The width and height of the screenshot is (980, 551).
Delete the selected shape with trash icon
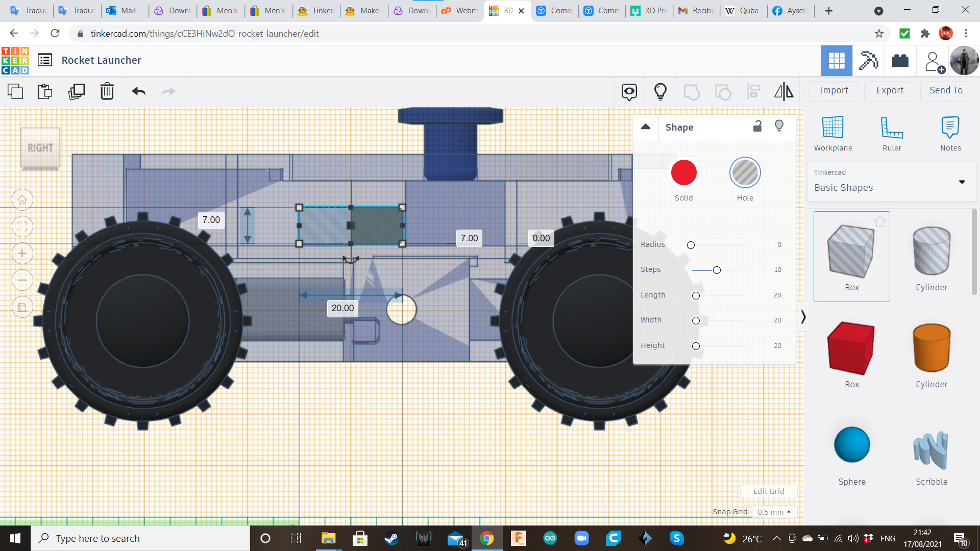pyautogui.click(x=107, y=91)
